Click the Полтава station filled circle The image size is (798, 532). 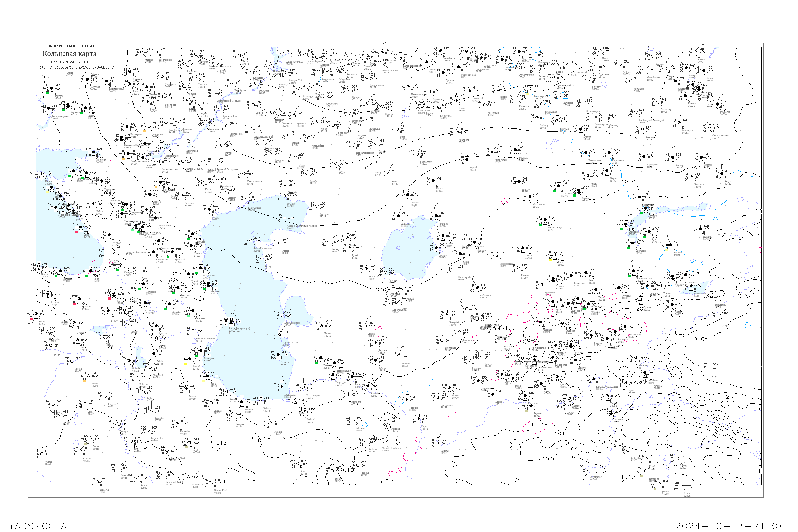coord(52,88)
